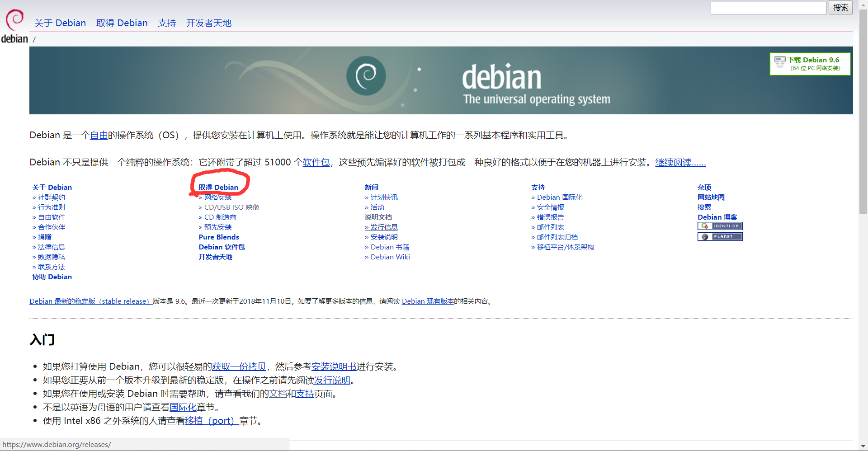Click the Debian 现有版本 link

coord(428,301)
